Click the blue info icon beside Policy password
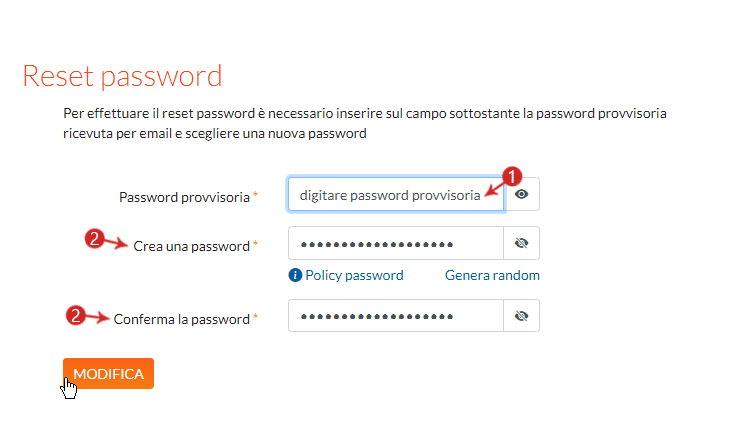This screenshot has width=730, height=443. point(295,275)
